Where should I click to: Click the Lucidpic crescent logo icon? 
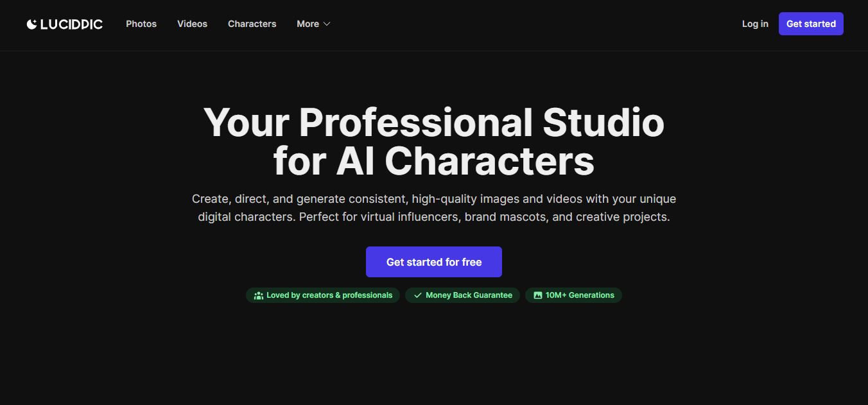31,24
